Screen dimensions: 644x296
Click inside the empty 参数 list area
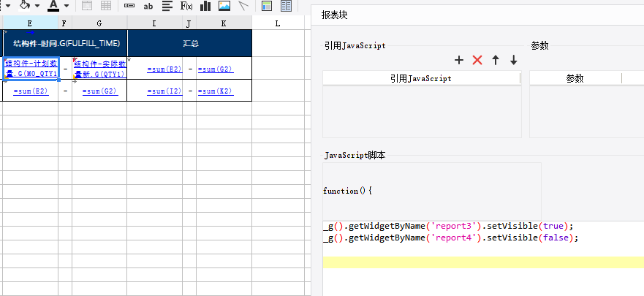click(586, 112)
